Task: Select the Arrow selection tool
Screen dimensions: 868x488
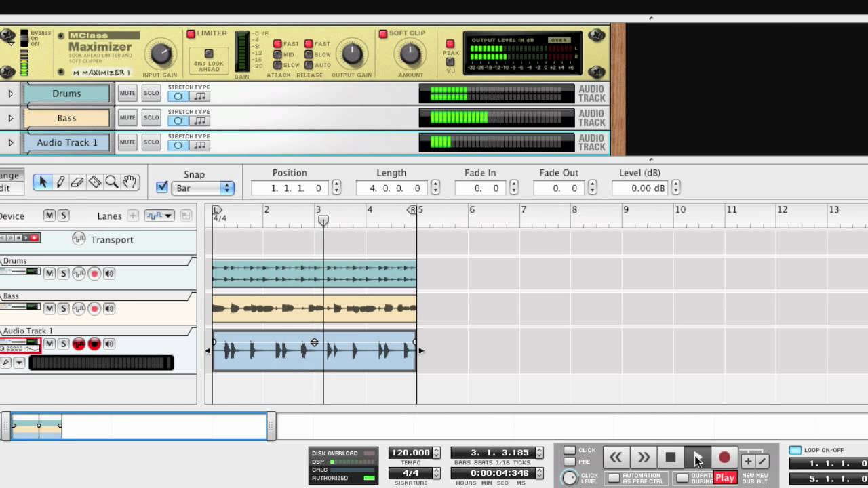Action: (x=43, y=182)
